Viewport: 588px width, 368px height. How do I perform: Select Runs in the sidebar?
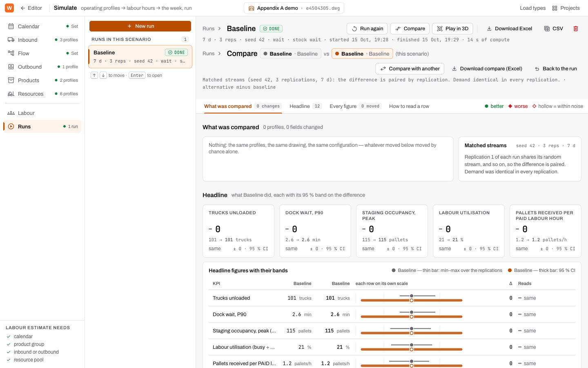(42, 126)
